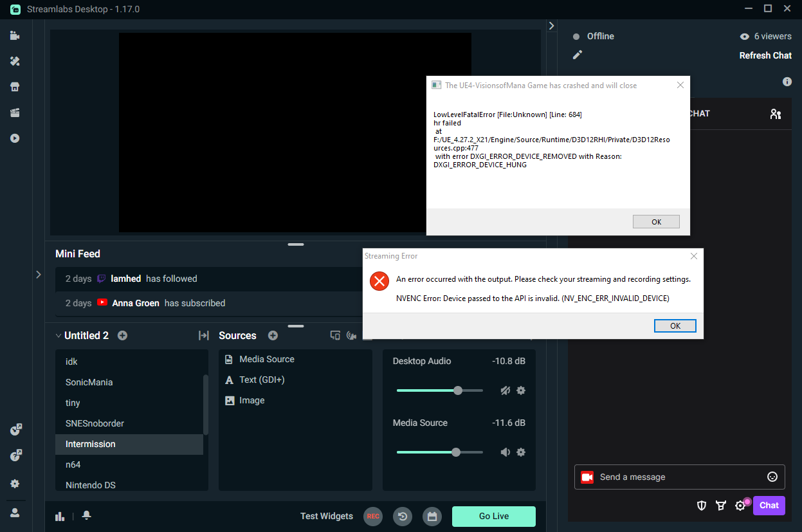Unmute Desktop Audio speaker icon
Image resolution: width=802 pixels, height=532 pixels.
tap(506, 390)
